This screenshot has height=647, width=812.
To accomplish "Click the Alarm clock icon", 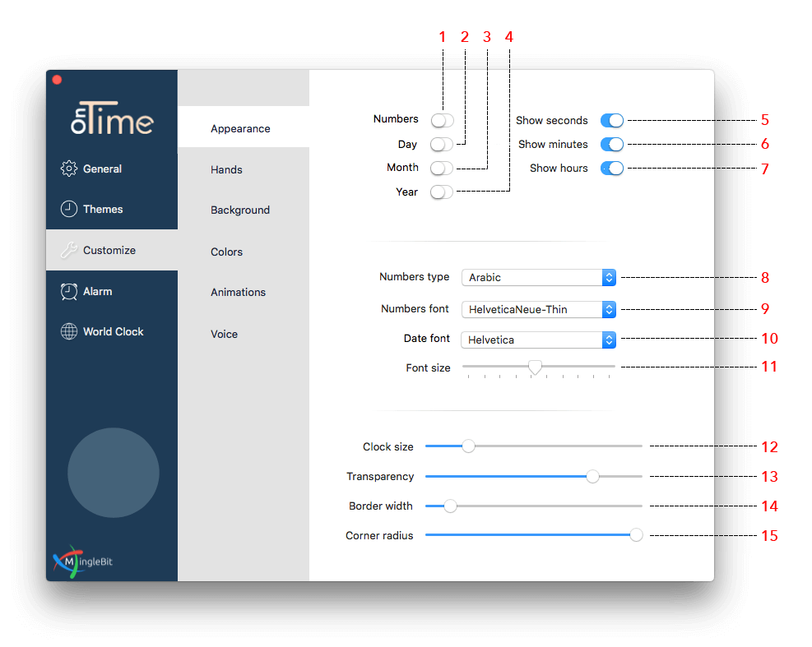I will pyautogui.click(x=69, y=291).
